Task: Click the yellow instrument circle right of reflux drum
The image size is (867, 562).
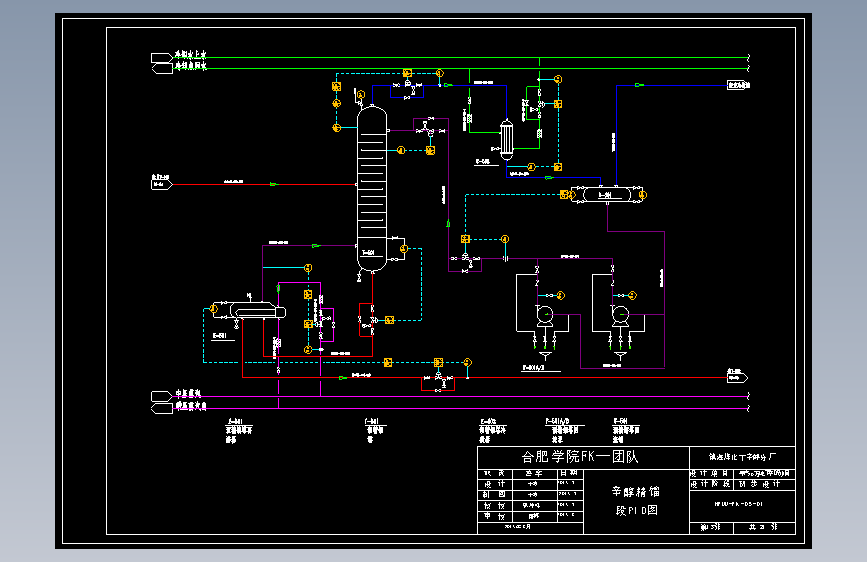Action: tap(643, 195)
